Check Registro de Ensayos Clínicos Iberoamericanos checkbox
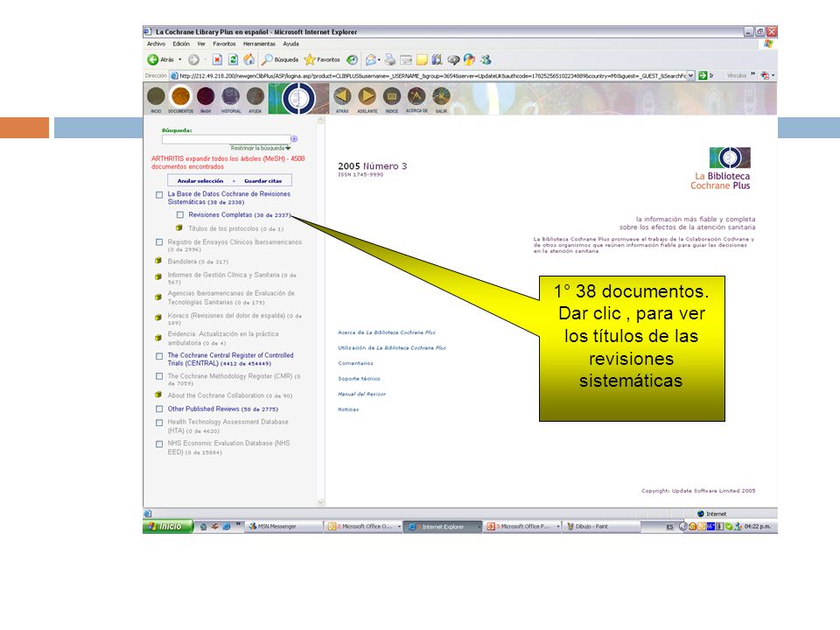840x630 pixels. point(159,242)
